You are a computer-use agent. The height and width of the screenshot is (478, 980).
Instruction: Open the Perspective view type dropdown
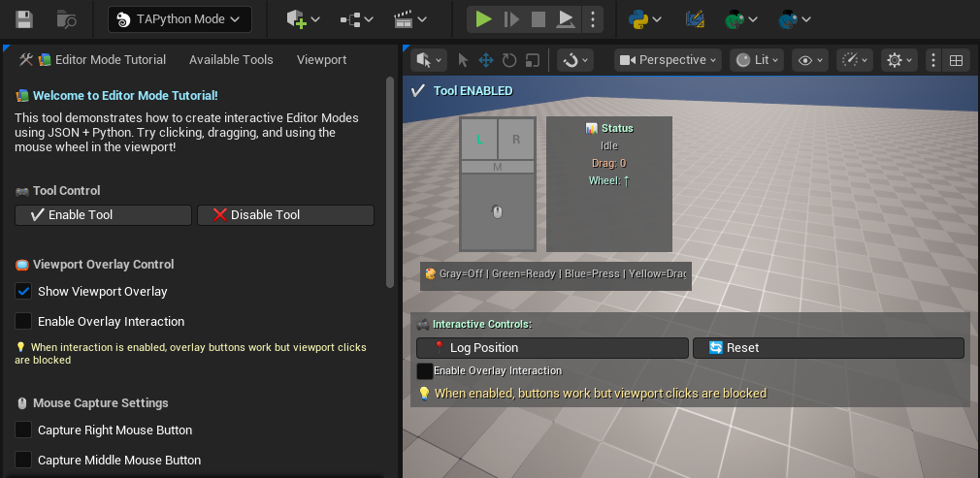(668, 60)
